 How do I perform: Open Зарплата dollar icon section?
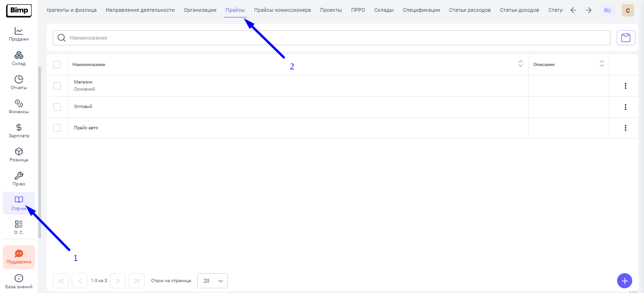pos(19,131)
